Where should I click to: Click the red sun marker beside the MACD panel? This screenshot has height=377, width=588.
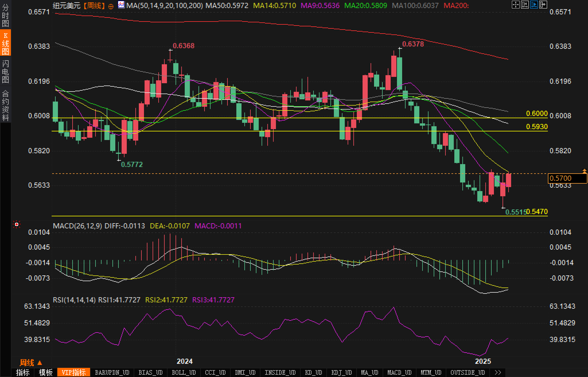[x=17, y=224]
